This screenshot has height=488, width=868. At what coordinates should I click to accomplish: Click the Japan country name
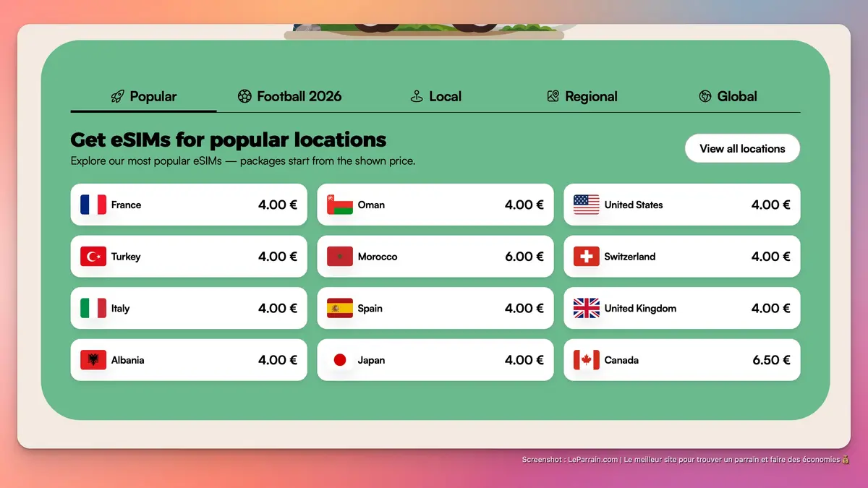371,360
